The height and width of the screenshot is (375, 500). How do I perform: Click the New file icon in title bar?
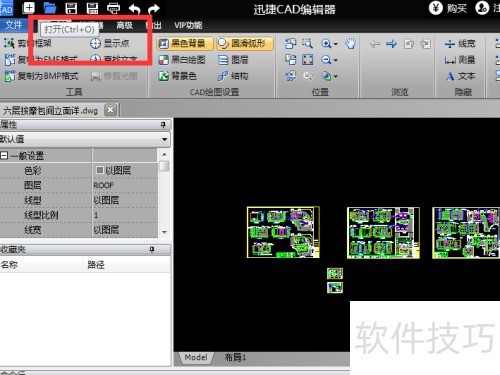point(29,8)
